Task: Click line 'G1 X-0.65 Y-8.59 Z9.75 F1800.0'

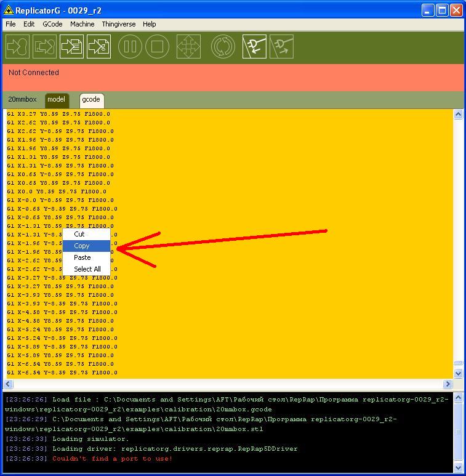Action: click(x=62, y=209)
